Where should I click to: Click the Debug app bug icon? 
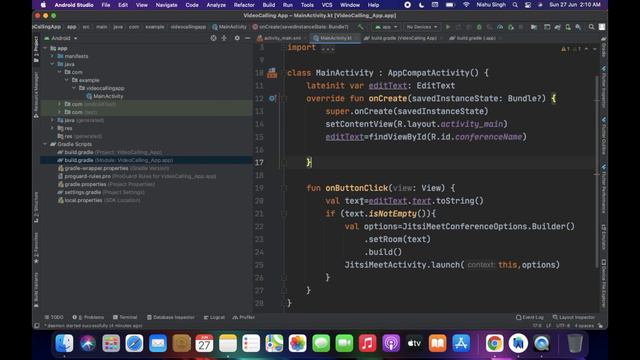479,27
